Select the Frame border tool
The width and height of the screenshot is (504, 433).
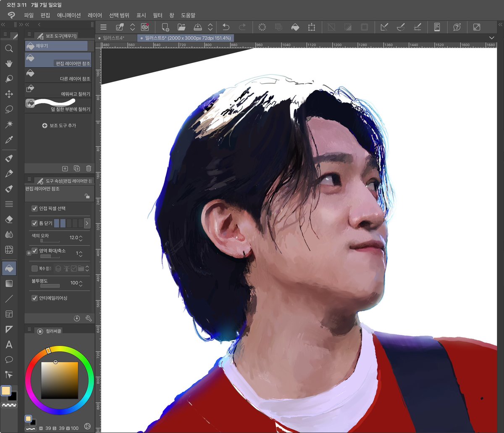[9, 314]
